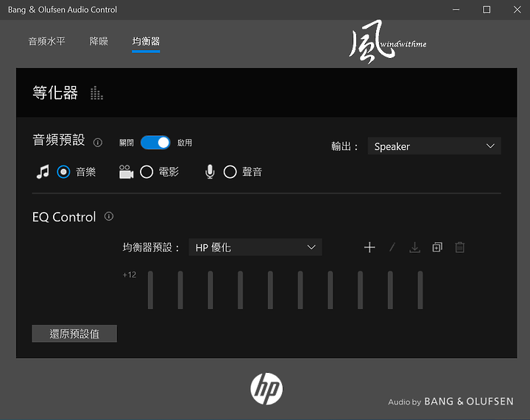Click the 還原預設值 button
Image resolution: width=530 pixels, height=420 pixels.
74,333
